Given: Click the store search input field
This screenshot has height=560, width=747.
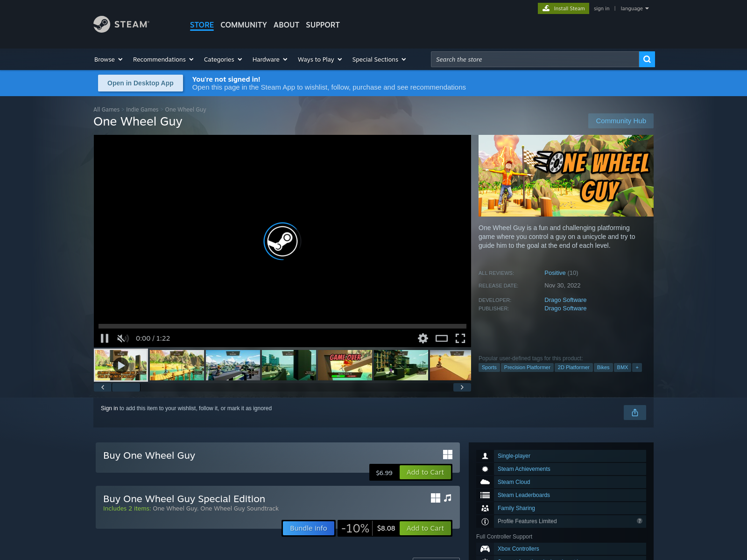Looking at the screenshot, I should point(535,59).
